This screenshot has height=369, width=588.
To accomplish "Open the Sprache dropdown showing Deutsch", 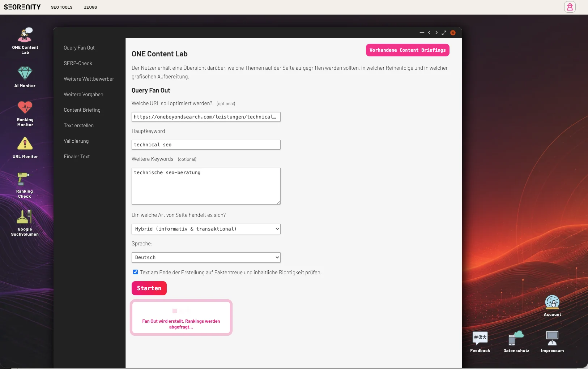I will click(x=206, y=257).
